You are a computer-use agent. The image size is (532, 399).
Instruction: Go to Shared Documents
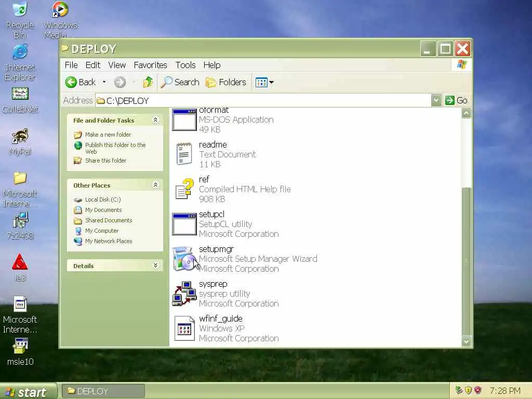(109, 220)
